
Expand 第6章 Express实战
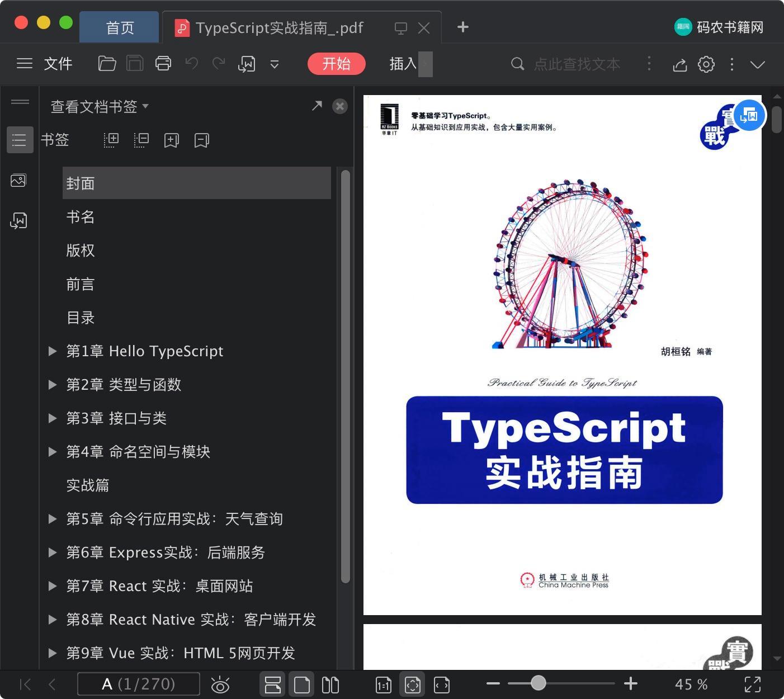tap(53, 552)
